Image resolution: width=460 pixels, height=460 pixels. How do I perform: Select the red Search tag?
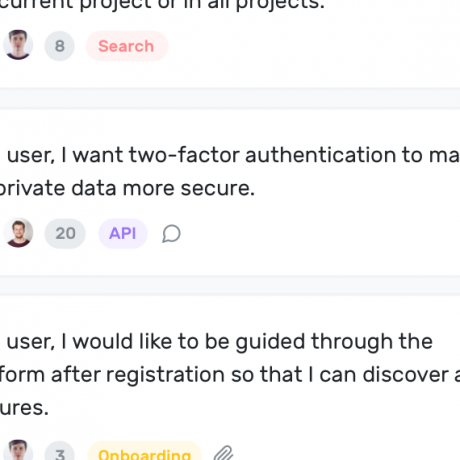tap(127, 46)
